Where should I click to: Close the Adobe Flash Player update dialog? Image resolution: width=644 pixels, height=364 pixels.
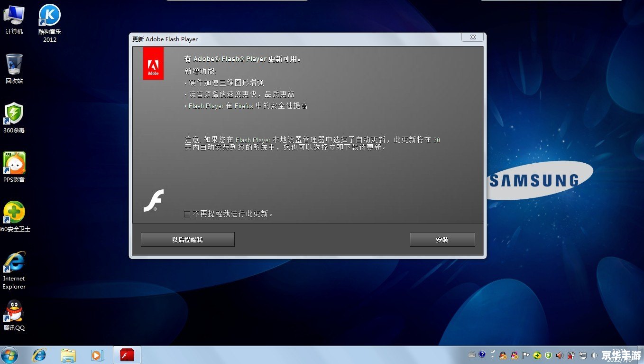pyautogui.click(x=473, y=37)
